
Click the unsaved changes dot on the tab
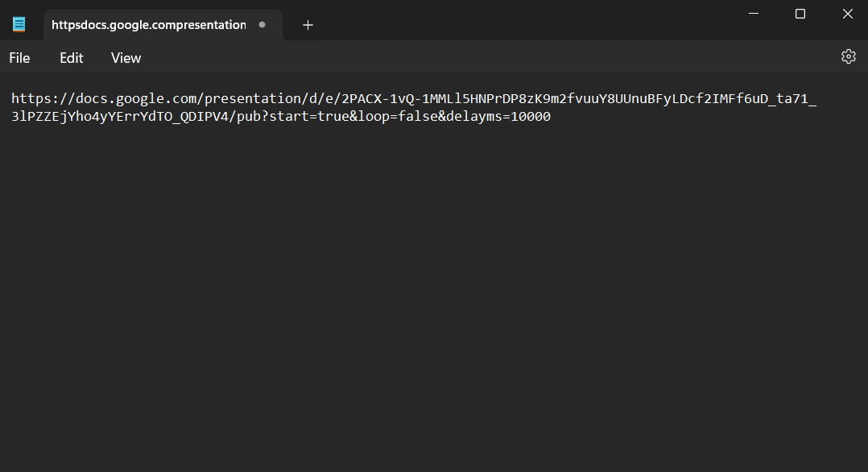pyautogui.click(x=262, y=25)
